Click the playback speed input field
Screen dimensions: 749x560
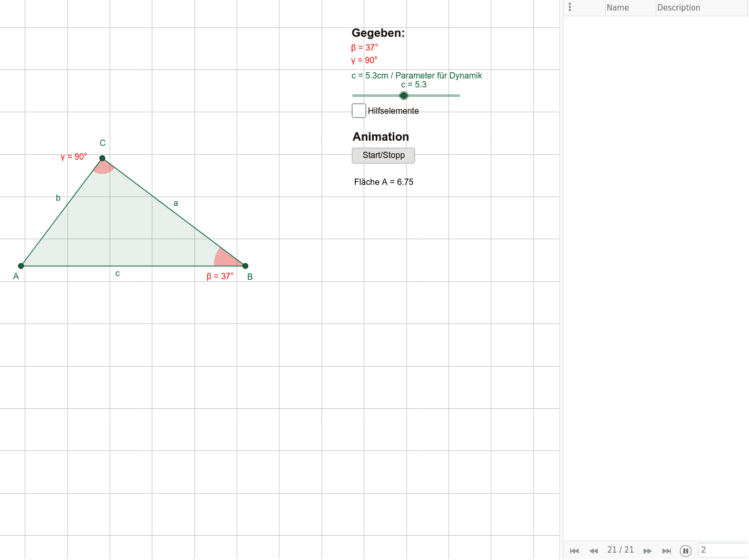pyautogui.click(x=723, y=550)
